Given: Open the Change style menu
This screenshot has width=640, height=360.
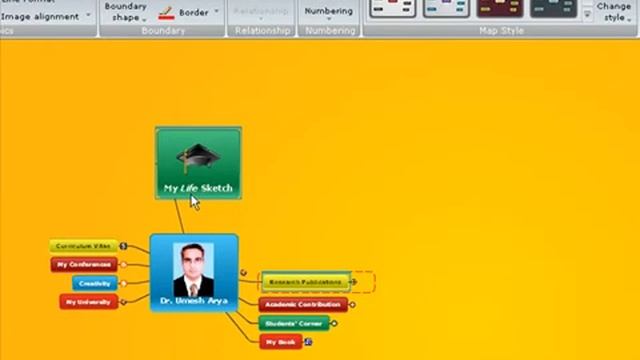Looking at the screenshot, I should pyautogui.click(x=614, y=12).
